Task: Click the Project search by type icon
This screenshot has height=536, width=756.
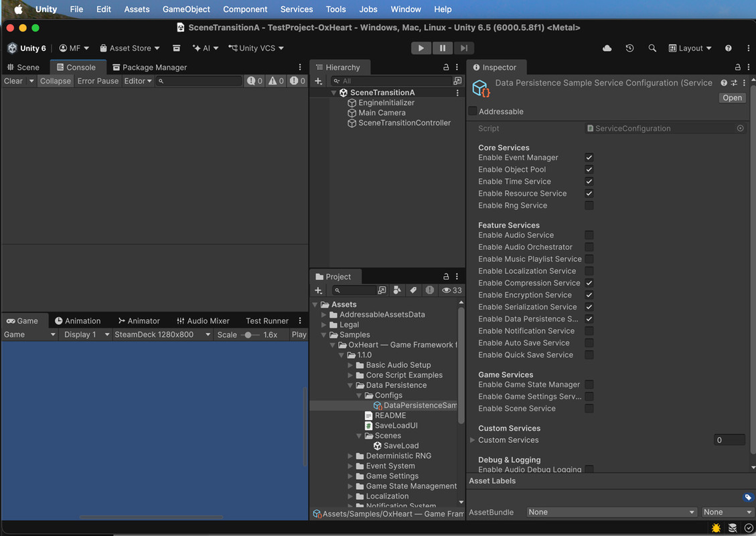Action: tap(397, 290)
